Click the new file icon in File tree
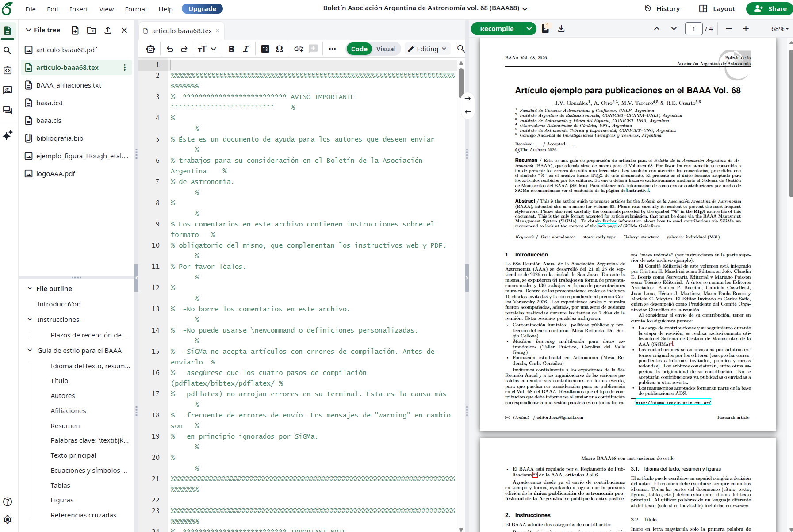The height and width of the screenshot is (532, 793). [75, 30]
